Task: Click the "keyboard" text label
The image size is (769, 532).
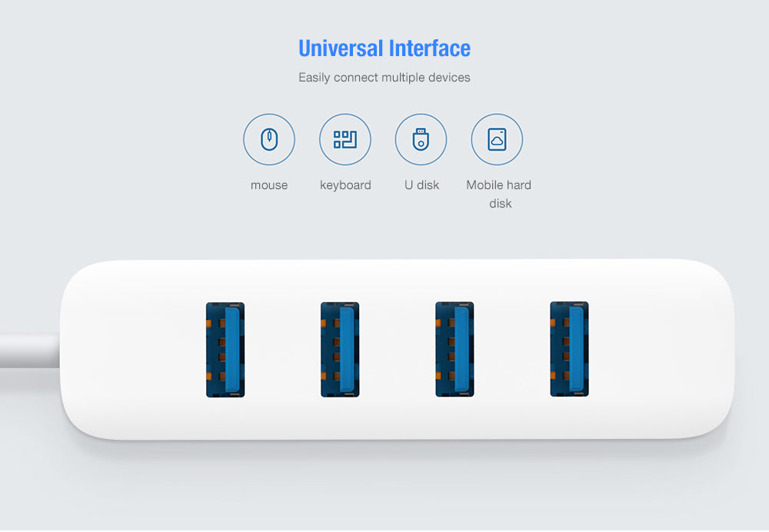Action: click(x=345, y=185)
